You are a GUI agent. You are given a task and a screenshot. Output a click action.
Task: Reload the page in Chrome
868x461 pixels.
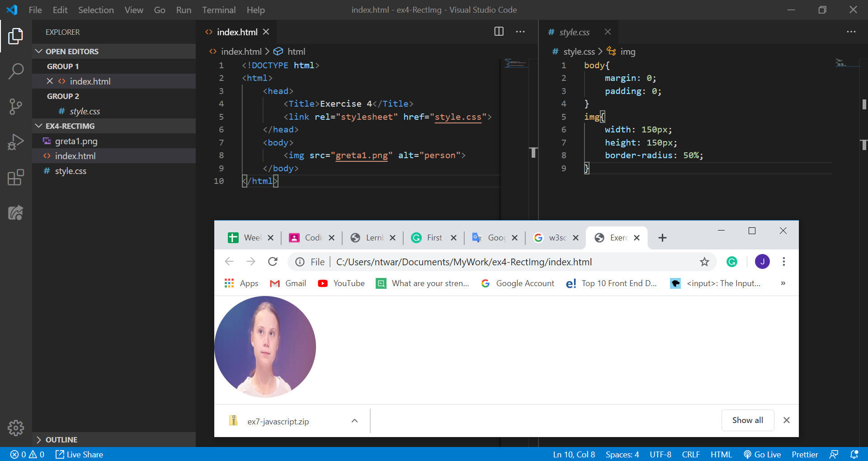coord(273,262)
